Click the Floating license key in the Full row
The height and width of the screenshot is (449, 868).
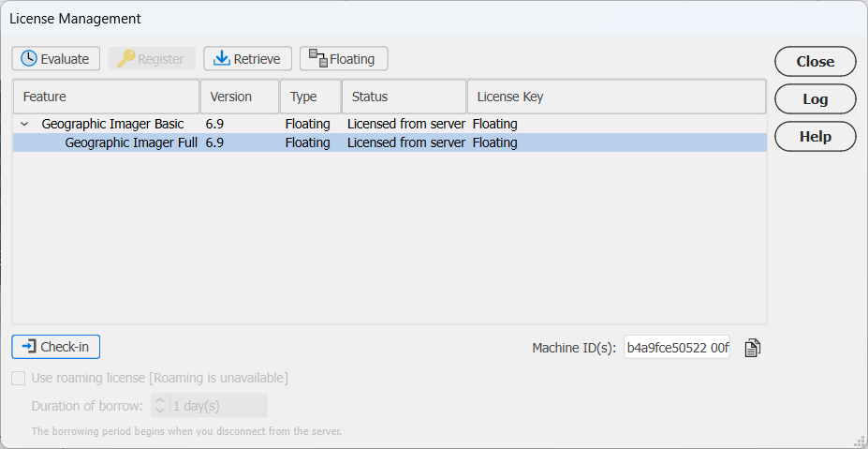[495, 143]
